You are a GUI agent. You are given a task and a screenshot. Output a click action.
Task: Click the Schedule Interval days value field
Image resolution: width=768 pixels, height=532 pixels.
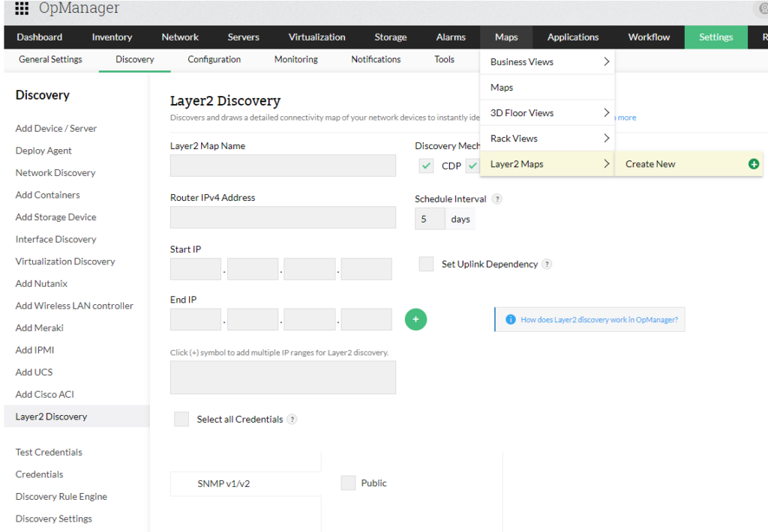[430, 219]
